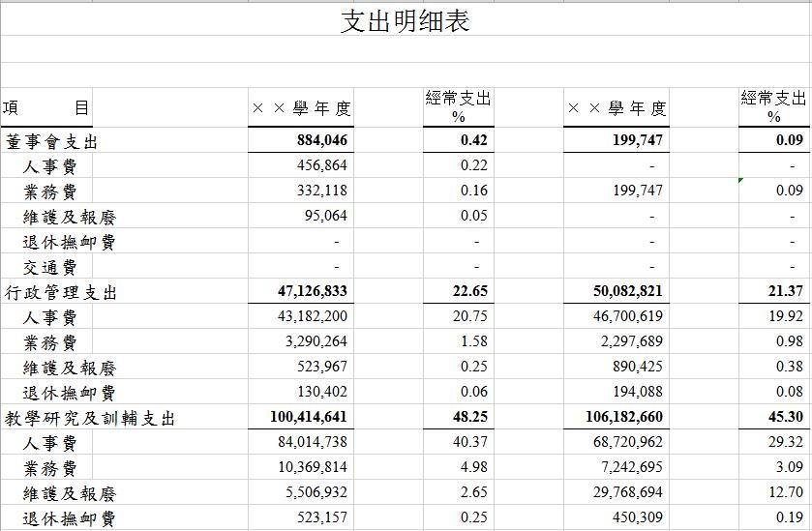Select the 項目 header cell
This screenshot has width=812, height=531.
(x=45, y=107)
